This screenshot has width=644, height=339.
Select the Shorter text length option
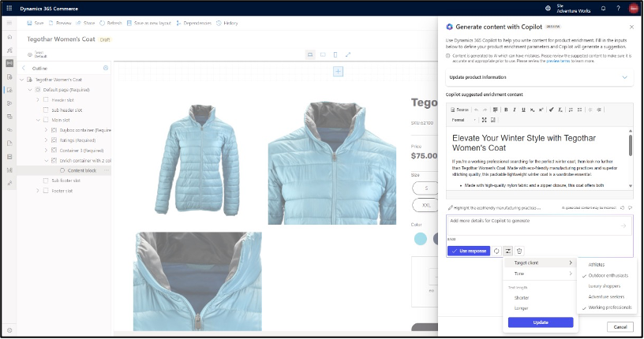click(522, 298)
